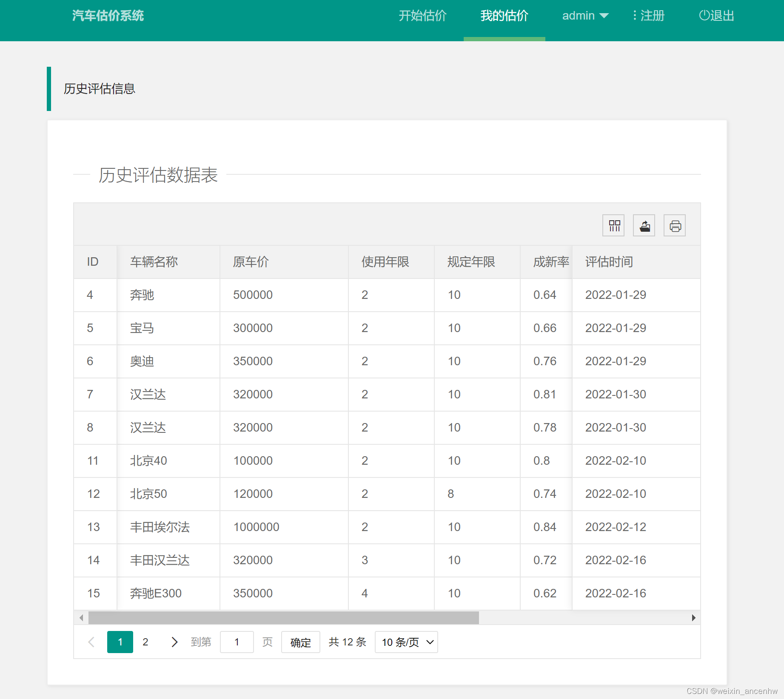Screen dimensions: 784x699
Task: Select the 奔驰 vehicle name cell
Action: pos(168,295)
